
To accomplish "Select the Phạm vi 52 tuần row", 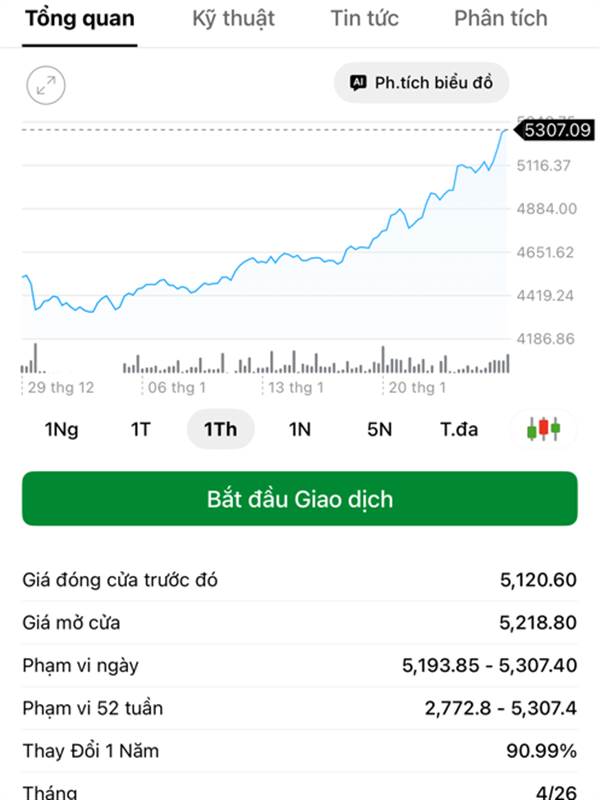I will 300,708.
